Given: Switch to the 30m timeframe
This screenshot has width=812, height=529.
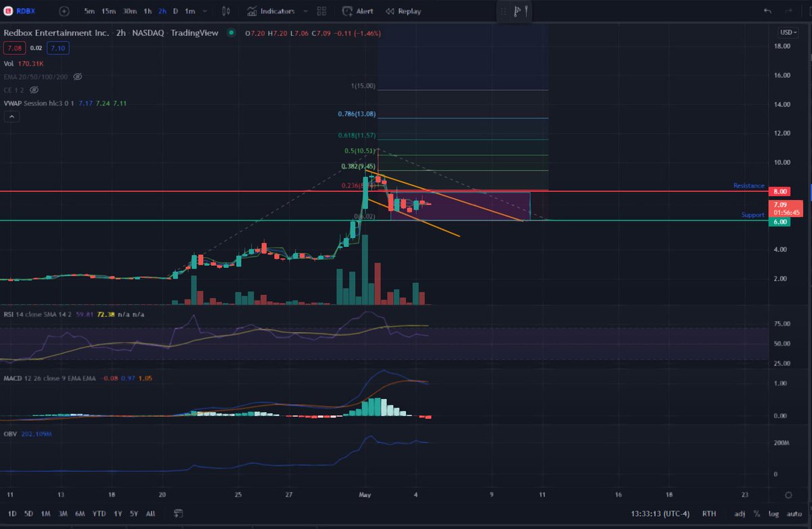Looking at the screenshot, I should coord(129,11).
